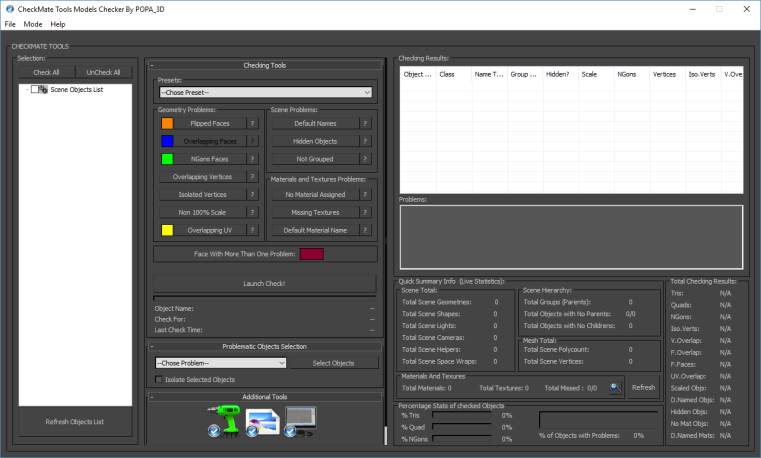Click the Refresh button in summary info
The height and width of the screenshot is (458, 761).
click(644, 387)
